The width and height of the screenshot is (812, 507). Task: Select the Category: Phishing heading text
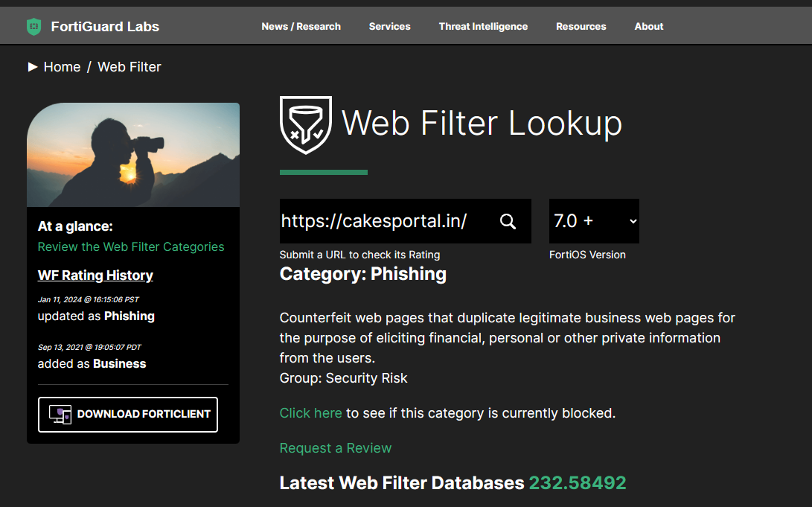[x=363, y=274]
